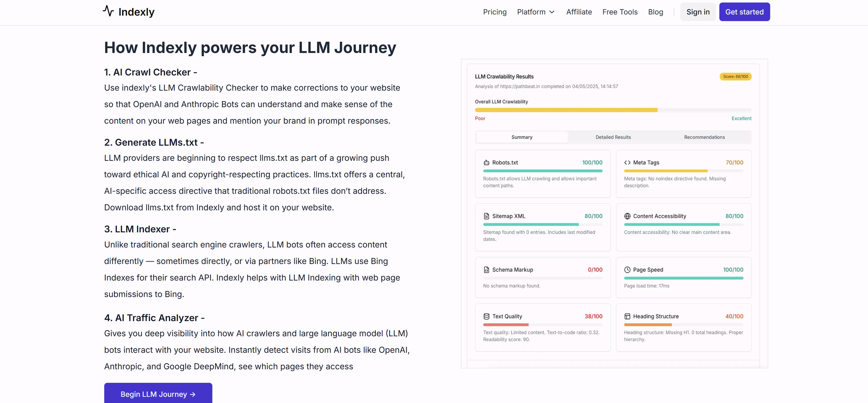Image resolution: width=868 pixels, height=403 pixels.
Task: Click the Heading Structure layout icon
Action: click(x=627, y=316)
